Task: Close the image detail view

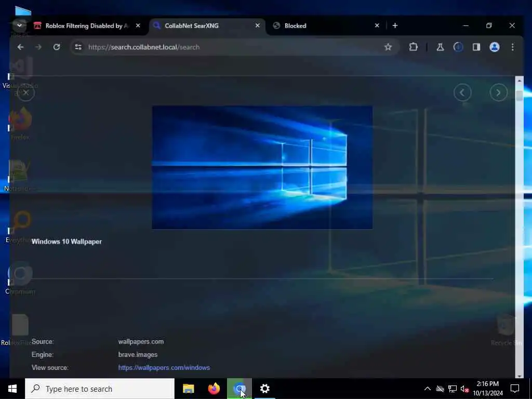Action: tap(26, 92)
